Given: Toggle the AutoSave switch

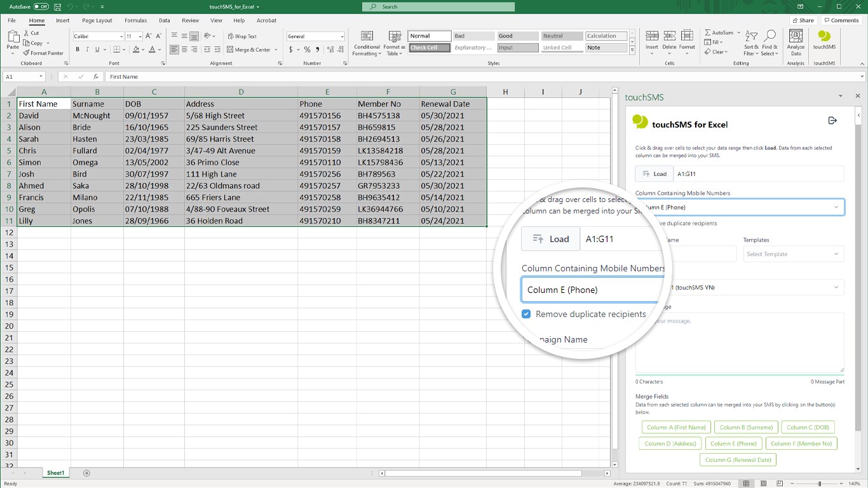Looking at the screenshot, I should pyautogui.click(x=41, y=6).
